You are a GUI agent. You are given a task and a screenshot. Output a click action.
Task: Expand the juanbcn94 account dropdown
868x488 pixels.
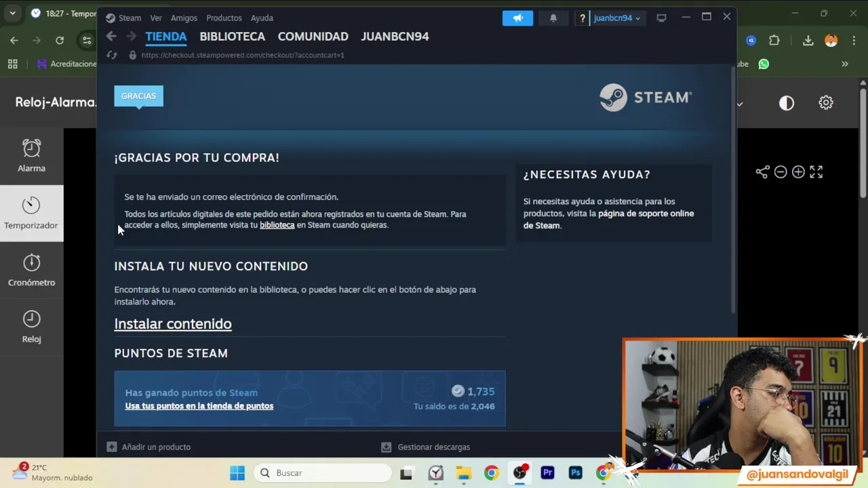[616, 18]
